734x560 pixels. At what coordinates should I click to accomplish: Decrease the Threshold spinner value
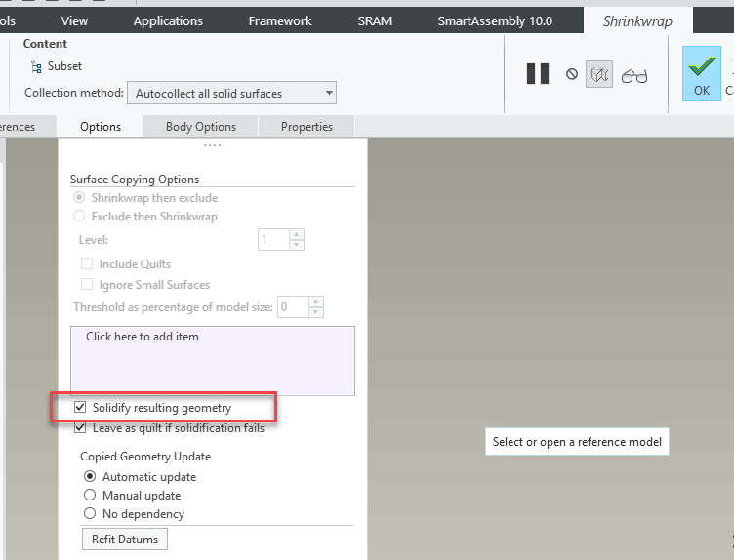[x=316, y=312]
